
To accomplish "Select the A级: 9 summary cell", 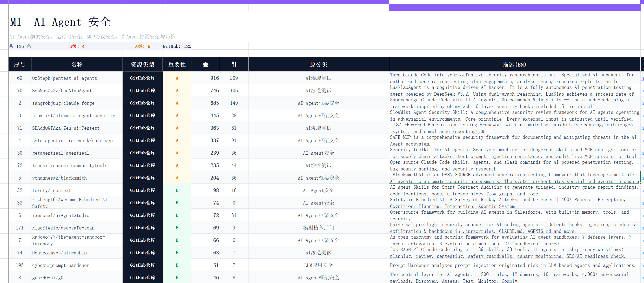I will point(143,46).
